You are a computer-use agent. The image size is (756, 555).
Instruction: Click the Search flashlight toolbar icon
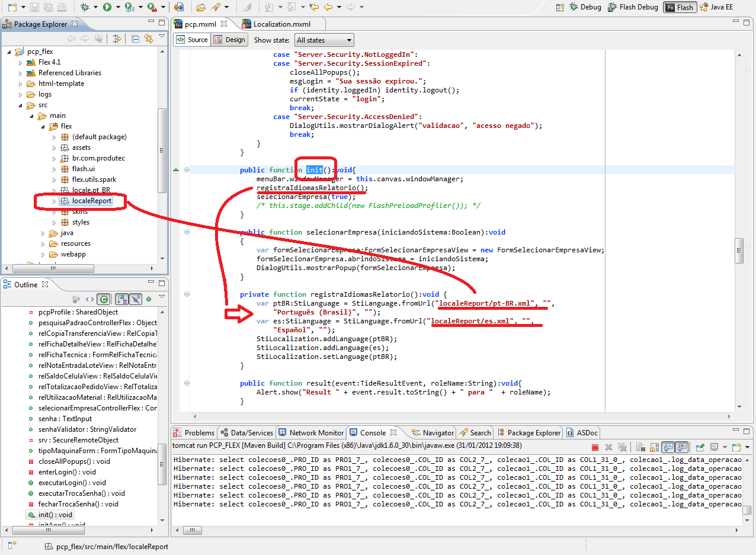click(216, 7)
